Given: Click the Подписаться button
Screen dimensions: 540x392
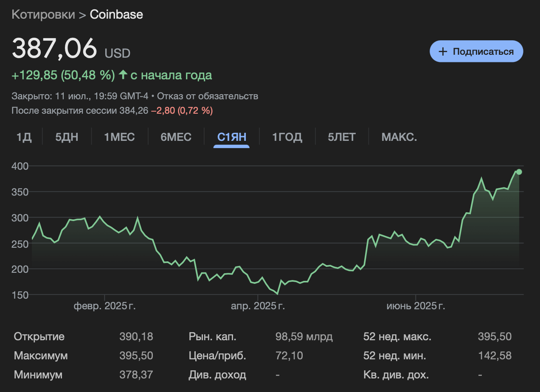Looking at the screenshot, I should click(476, 51).
